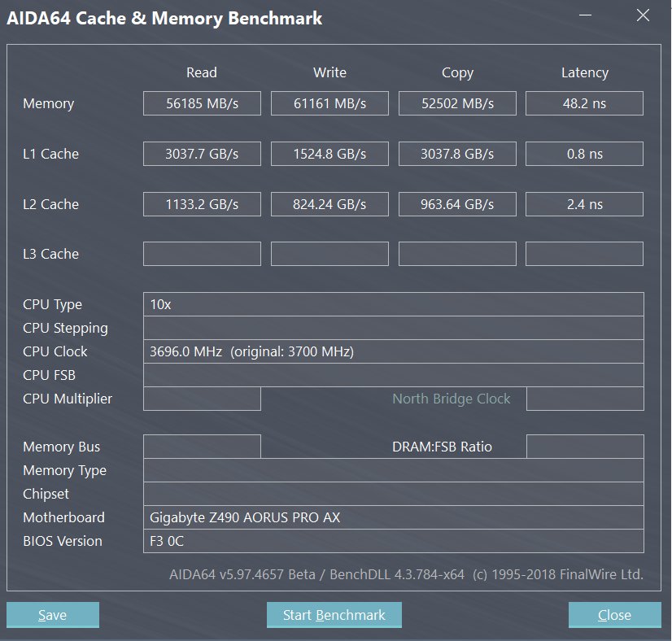Select the L1 Cache Latency 0.8 ns box
Screen dimensions: 672x641
(584, 154)
